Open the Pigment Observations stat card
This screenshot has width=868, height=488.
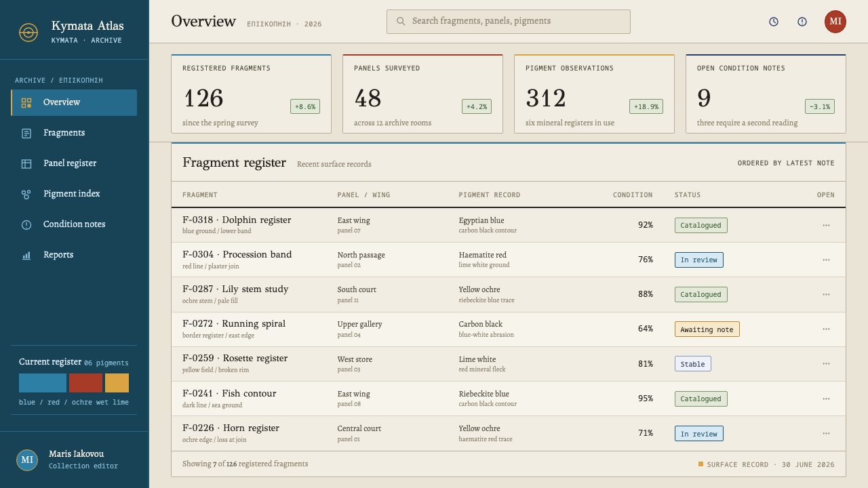[x=594, y=94]
